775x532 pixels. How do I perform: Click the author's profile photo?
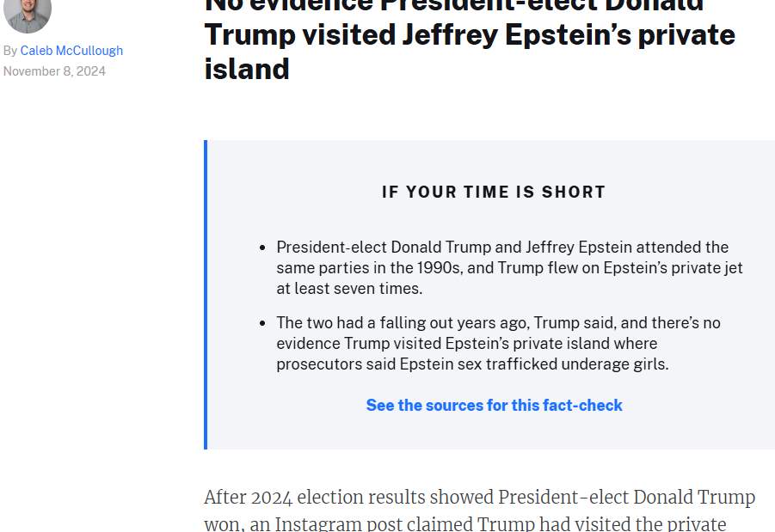tap(28, 15)
